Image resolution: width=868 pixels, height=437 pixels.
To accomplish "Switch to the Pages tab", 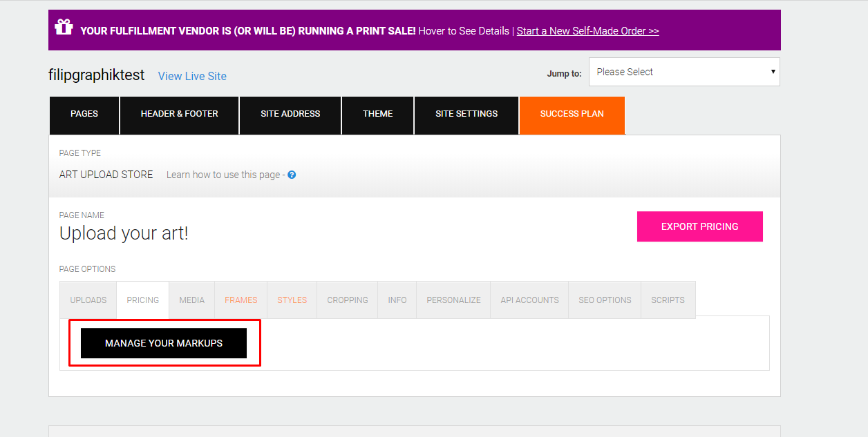I will (84, 114).
